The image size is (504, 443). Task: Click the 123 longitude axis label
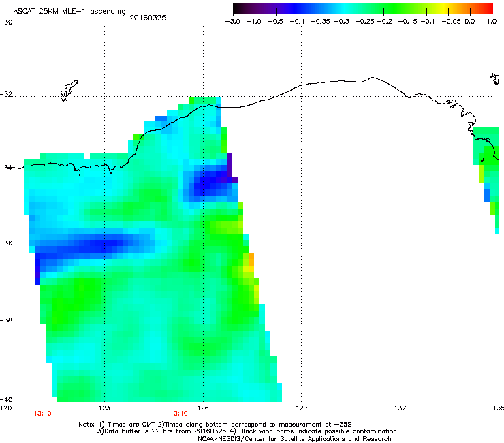[104, 408]
